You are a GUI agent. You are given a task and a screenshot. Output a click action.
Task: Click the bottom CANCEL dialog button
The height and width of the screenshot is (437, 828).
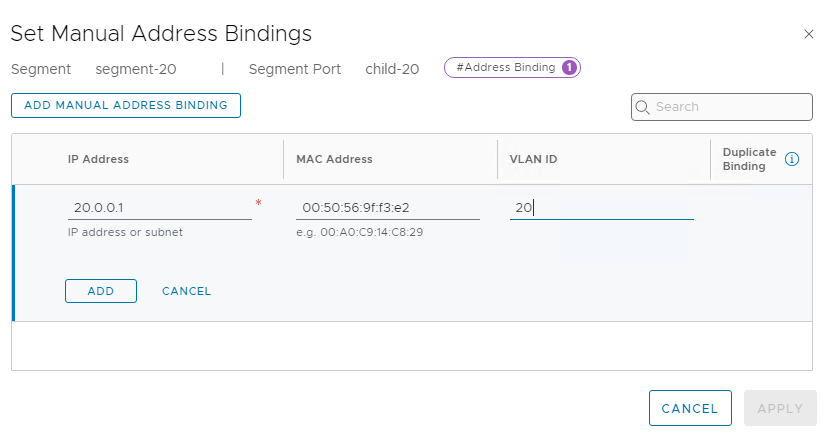(690, 408)
